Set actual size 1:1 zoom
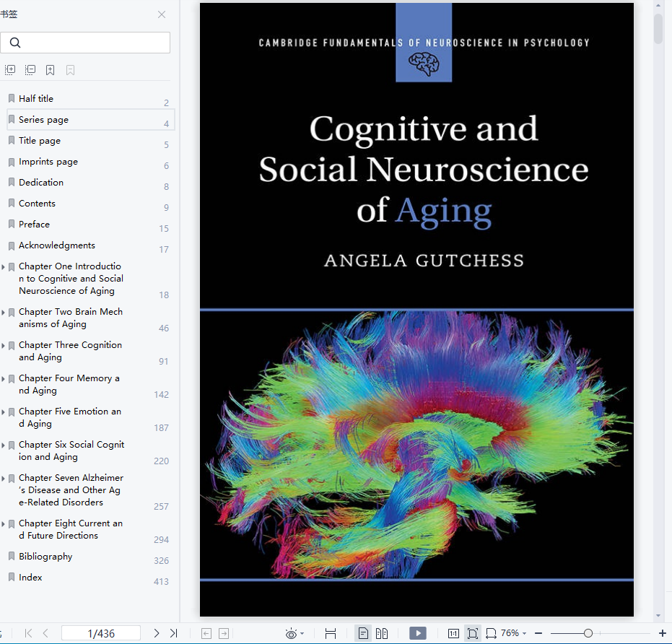 point(453,633)
